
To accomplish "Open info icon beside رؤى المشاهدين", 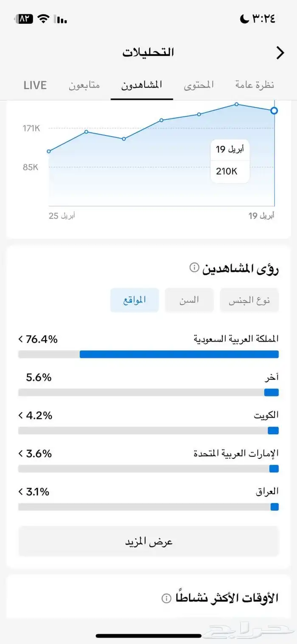I will pos(194,268).
